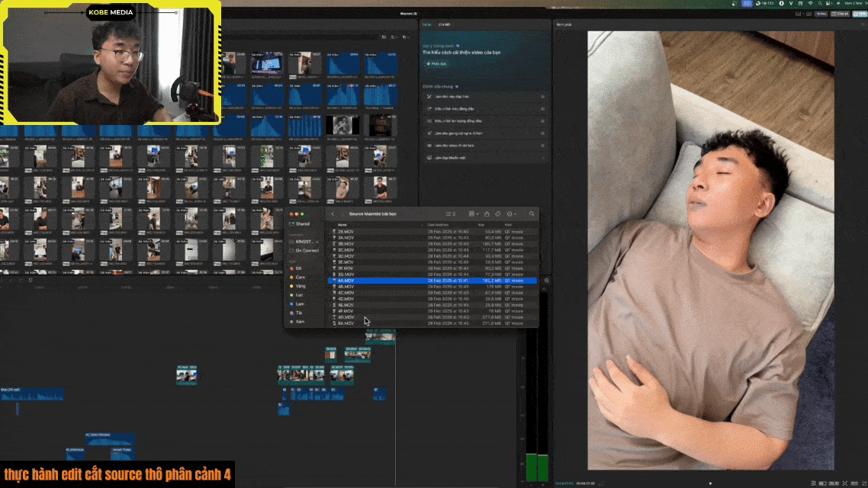Image resolution: width=868 pixels, height=488 pixels.
Task: Click the second adjustment suggestion icon in list
Action: point(429,109)
